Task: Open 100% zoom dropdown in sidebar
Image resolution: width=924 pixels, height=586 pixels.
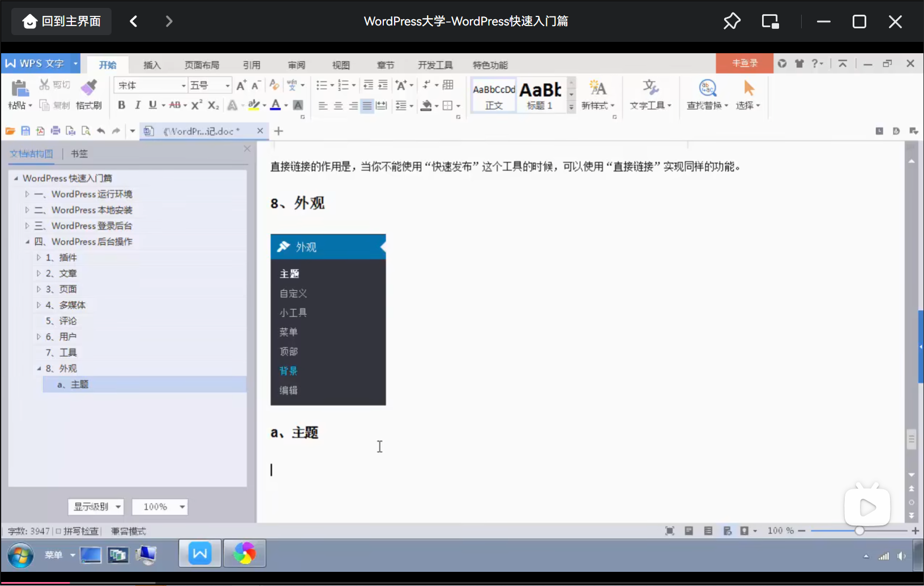Action: coord(160,507)
